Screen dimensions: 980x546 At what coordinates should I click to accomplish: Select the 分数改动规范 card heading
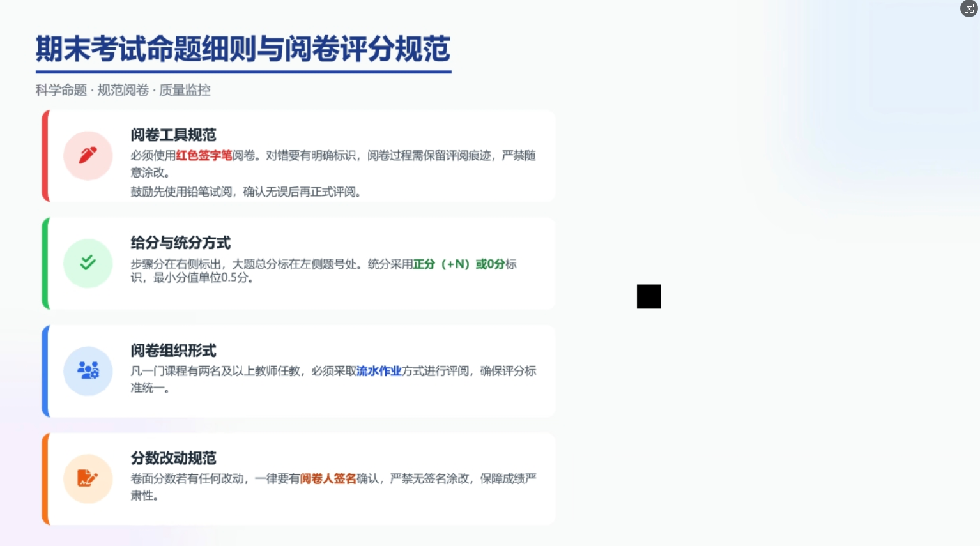tap(173, 458)
